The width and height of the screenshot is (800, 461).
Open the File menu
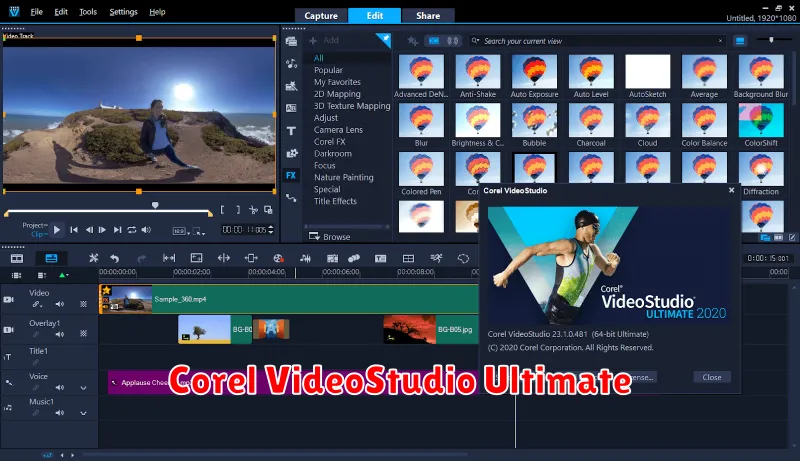36,12
